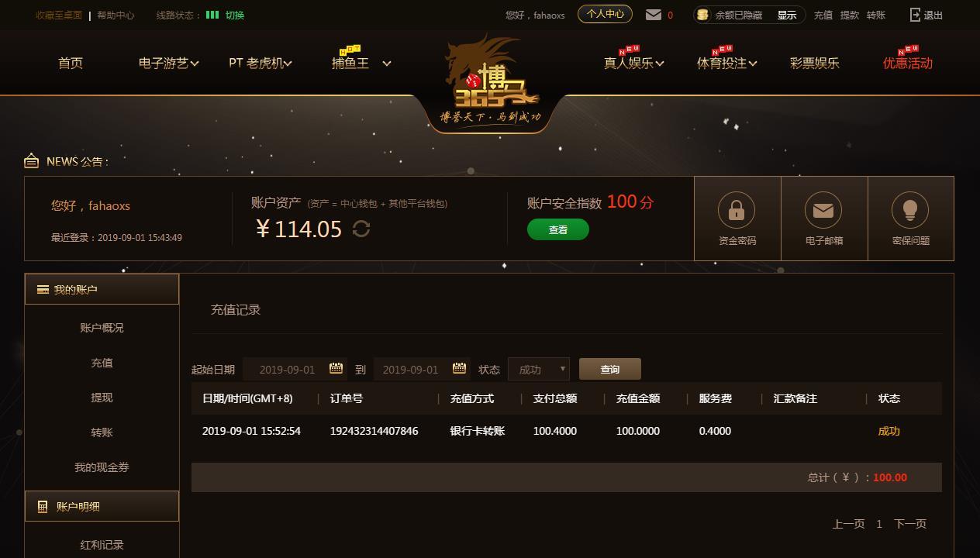This screenshot has height=558, width=980.
Task: Open the 资金密码 lock icon
Action: point(737,210)
